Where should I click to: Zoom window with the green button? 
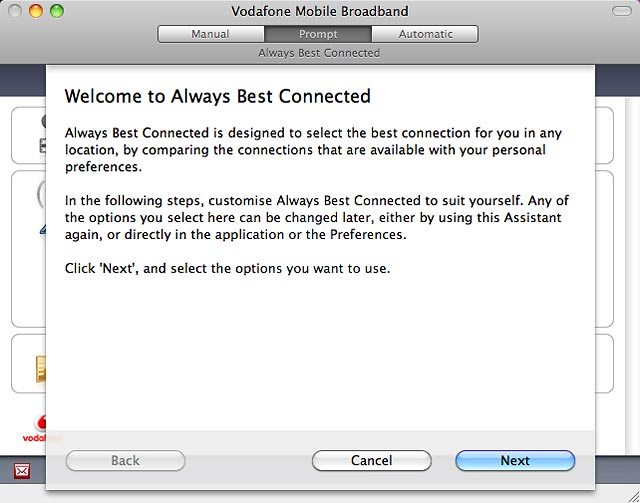(x=57, y=11)
